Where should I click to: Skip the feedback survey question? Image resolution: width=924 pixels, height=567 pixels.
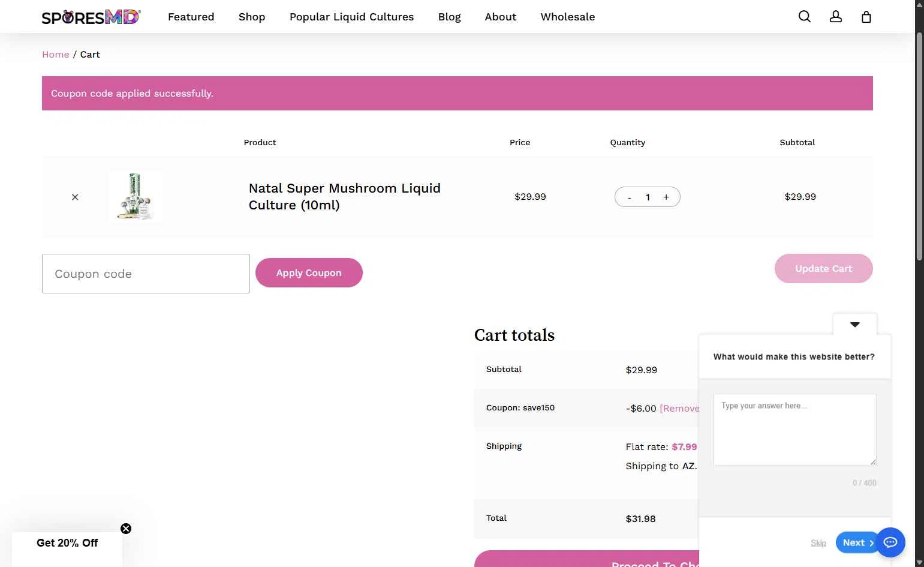click(x=818, y=543)
